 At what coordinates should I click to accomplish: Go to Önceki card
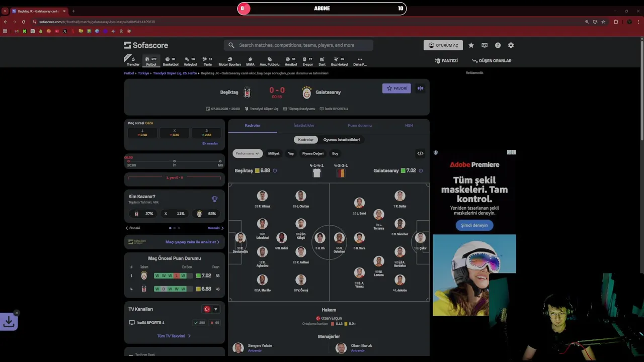[133, 228]
